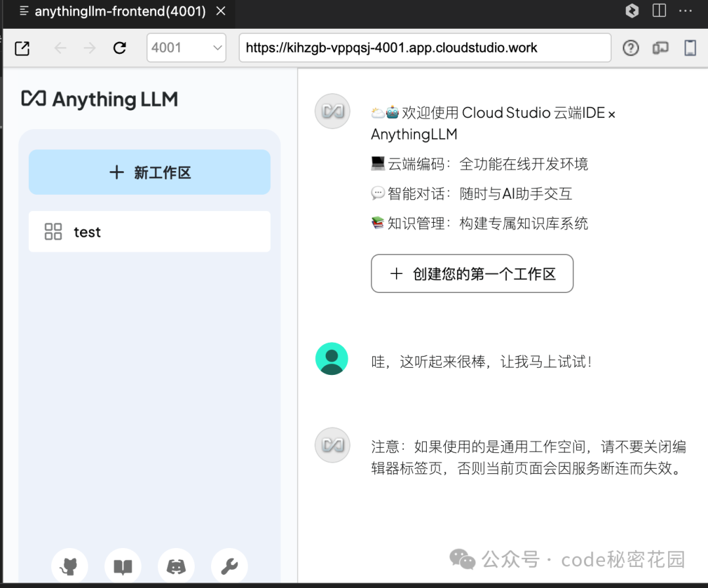Open the GitHub icon in sidebar footer

[69, 566]
